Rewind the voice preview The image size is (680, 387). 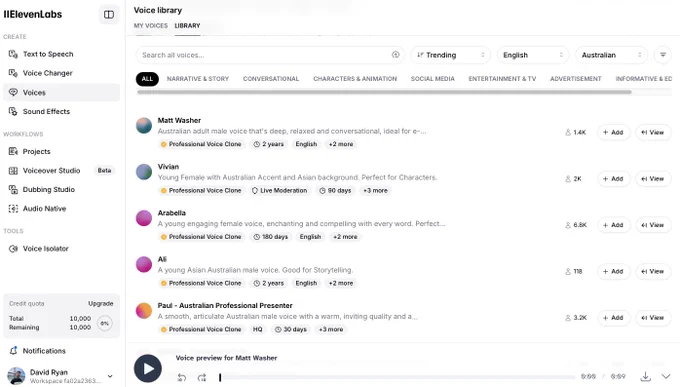tap(182, 377)
